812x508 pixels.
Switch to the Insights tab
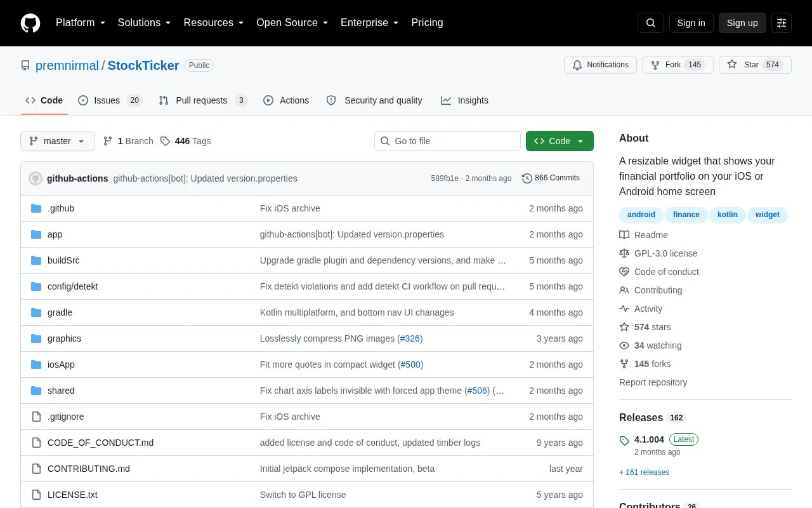coord(465,100)
